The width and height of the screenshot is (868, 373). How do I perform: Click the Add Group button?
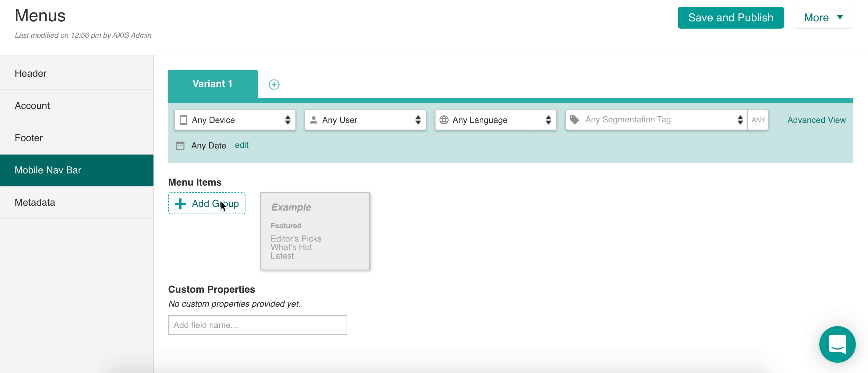pos(206,203)
